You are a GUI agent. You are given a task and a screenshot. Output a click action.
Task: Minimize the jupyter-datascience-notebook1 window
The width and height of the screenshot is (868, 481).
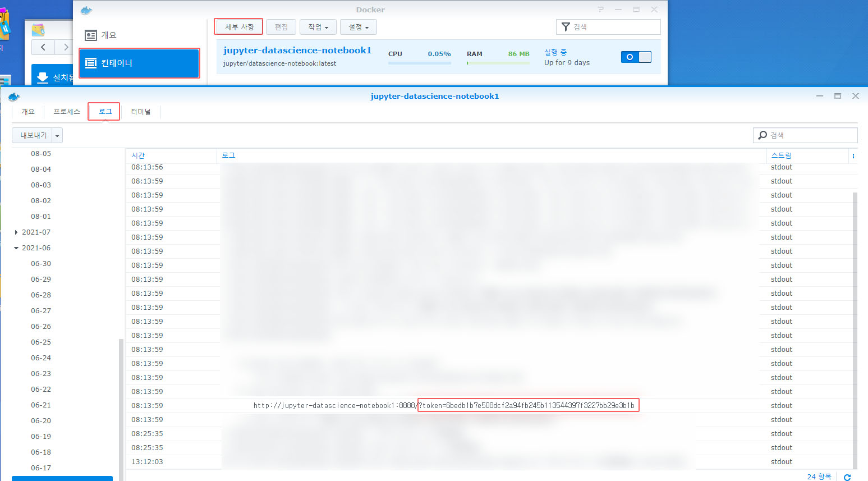(820, 96)
